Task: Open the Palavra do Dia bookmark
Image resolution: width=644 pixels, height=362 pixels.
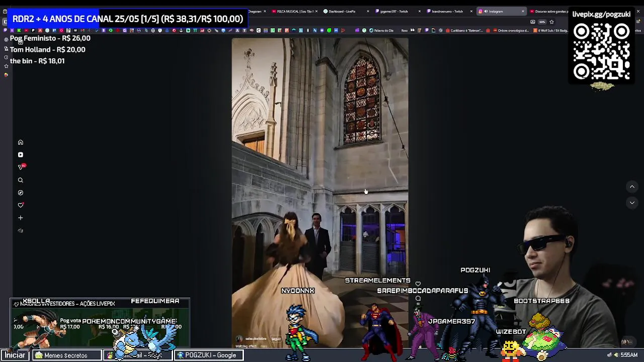Action: 381,30
